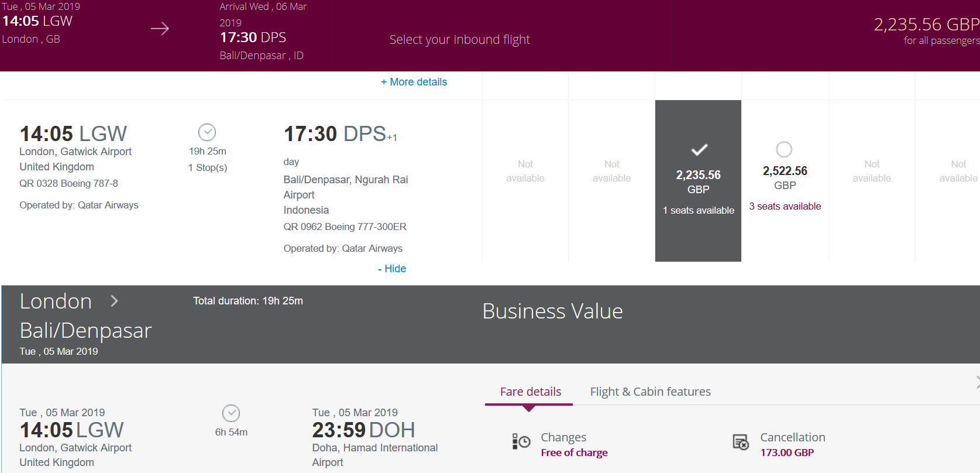Click the chevron arrow next to London
The image size is (980, 473).
click(114, 301)
